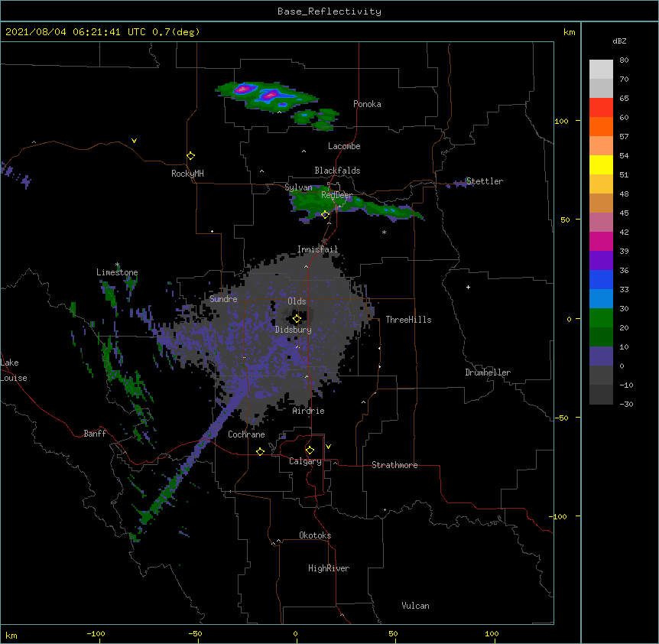The height and width of the screenshot is (644, 659).
Task: Click the Base_Reflectivity title text
Action: 329,11
